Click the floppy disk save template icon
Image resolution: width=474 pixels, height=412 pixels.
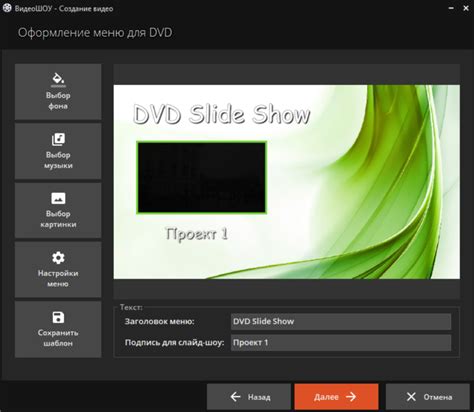pos(58,317)
